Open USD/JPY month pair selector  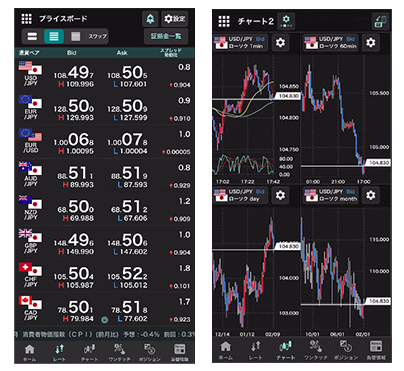[331, 195]
